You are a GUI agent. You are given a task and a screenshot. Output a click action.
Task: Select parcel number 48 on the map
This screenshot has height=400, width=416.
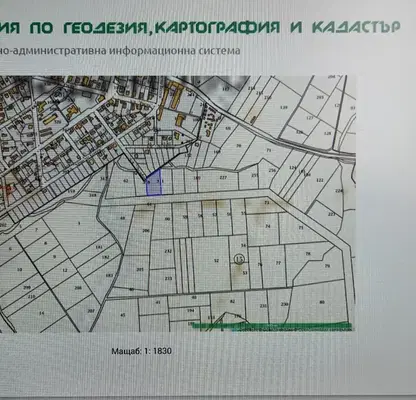point(122,218)
